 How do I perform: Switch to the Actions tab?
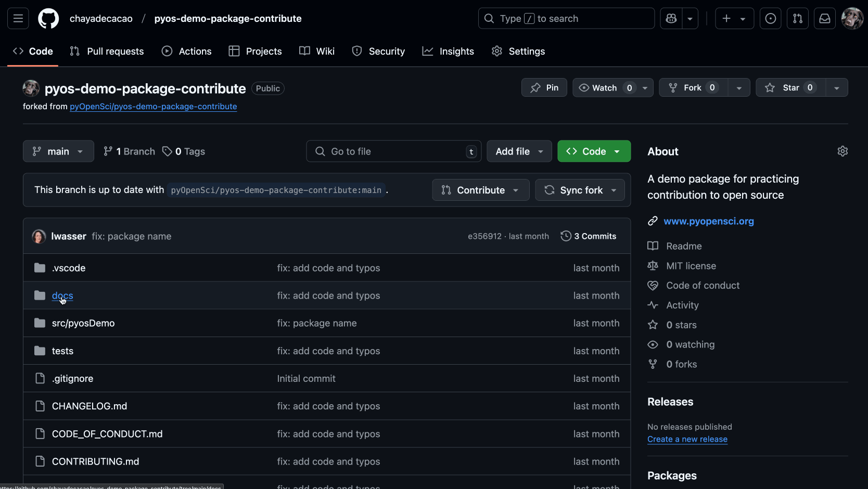coord(186,51)
